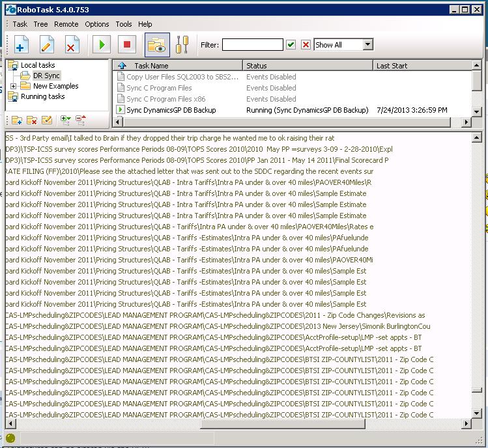Viewport: 488px width, 448px height.
Task: Click log line starting 'SS - 3rd Party email'
Action: point(170,138)
